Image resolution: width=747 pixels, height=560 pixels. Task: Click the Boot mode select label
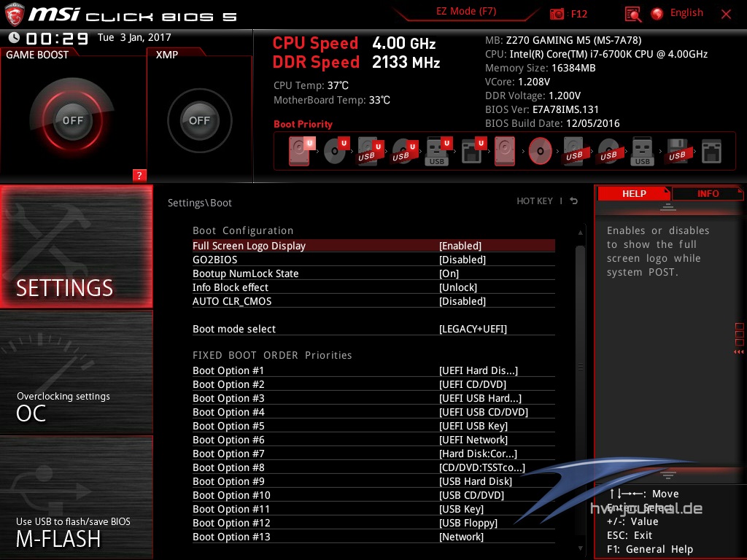tap(234, 329)
